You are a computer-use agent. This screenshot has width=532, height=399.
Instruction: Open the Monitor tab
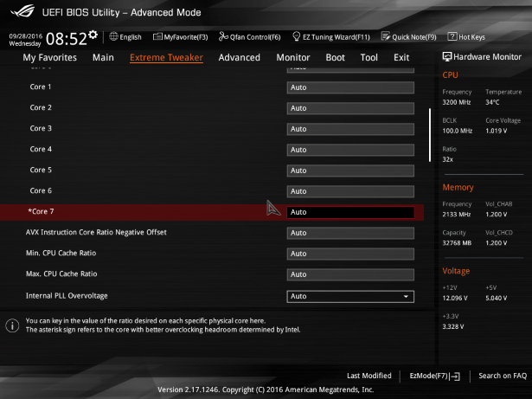click(x=293, y=57)
